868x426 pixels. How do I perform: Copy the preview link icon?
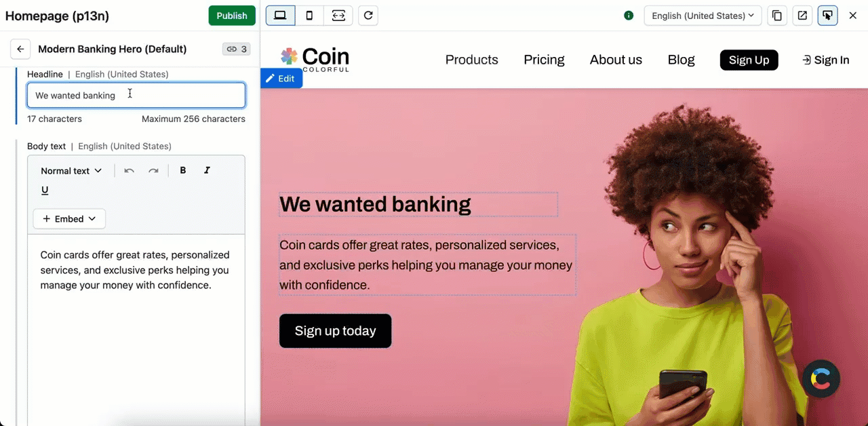pos(777,16)
